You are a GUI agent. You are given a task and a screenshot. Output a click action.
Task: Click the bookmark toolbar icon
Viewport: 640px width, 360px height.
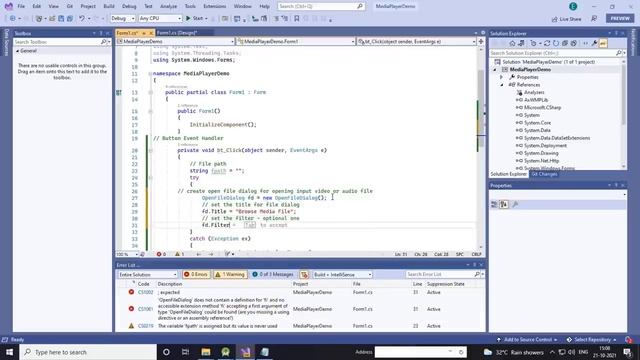[x=297, y=18]
